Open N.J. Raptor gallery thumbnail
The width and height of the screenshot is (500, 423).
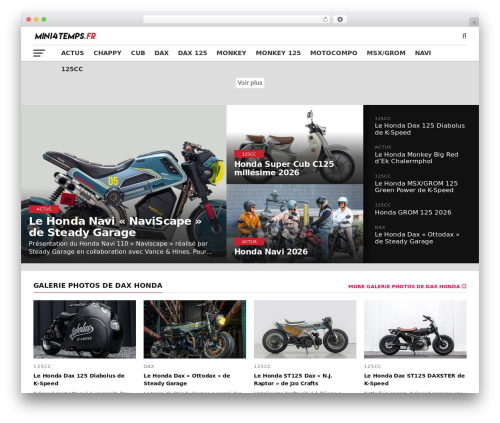click(x=305, y=329)
